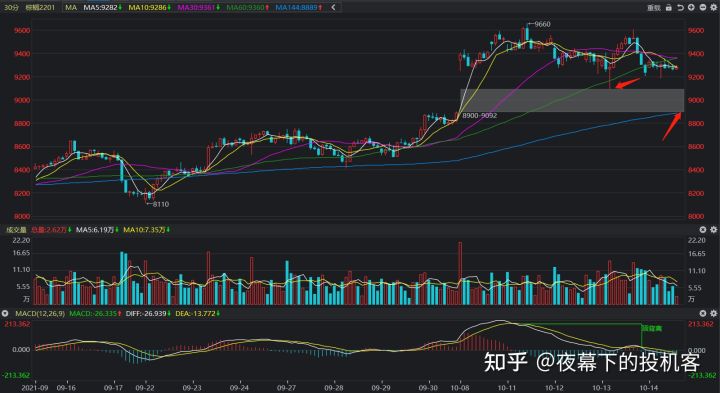Click the 09-28 date on time axis
This screenshot has width=720, height=393.
333,388
